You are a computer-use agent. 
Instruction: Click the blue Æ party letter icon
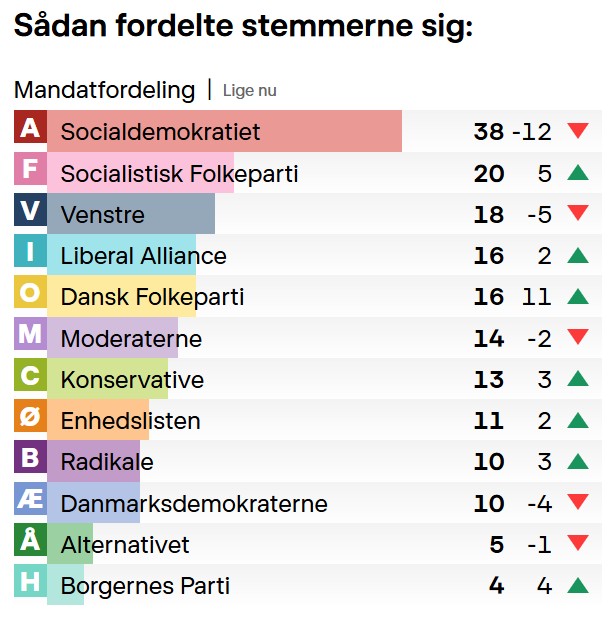pyautogui.click(x=30, y=500)
